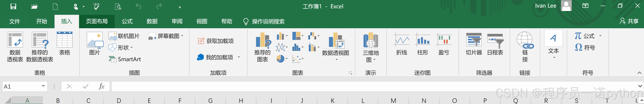Open 我的加载项 dropdown

pos(219,58)
